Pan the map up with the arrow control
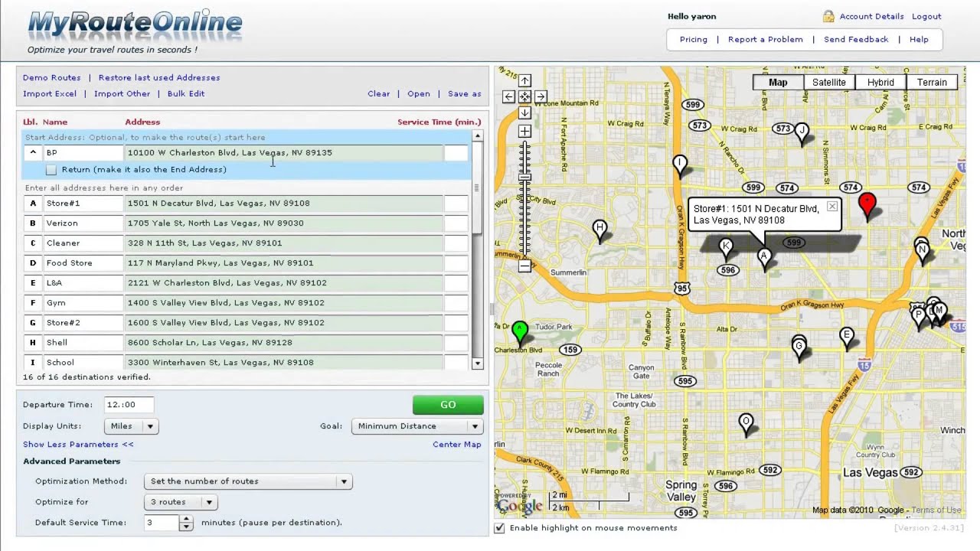Image resolution: width=980 pixels, height=551 pixels. tap(524, 80)
